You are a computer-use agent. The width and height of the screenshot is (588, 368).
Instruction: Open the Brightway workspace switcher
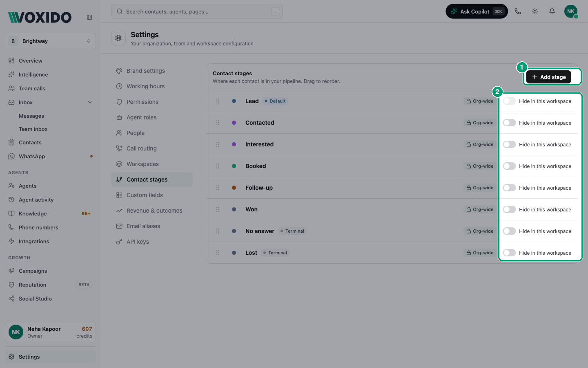click(50, 41)
